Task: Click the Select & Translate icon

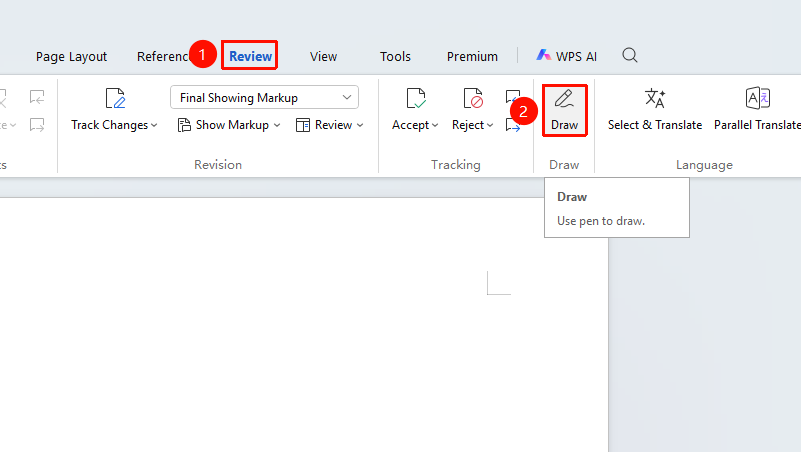Action: tap(655, 98)
